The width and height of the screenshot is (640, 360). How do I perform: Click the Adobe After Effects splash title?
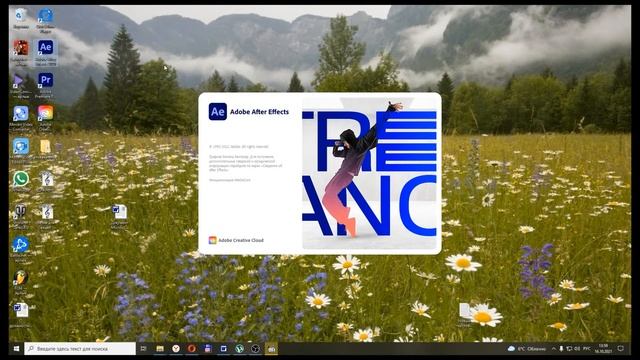click(x=259, y=112)
